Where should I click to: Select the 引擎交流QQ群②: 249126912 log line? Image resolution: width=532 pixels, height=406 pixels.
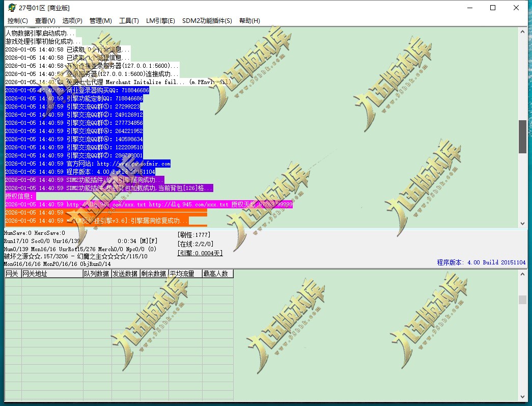[x=74, y=115]
